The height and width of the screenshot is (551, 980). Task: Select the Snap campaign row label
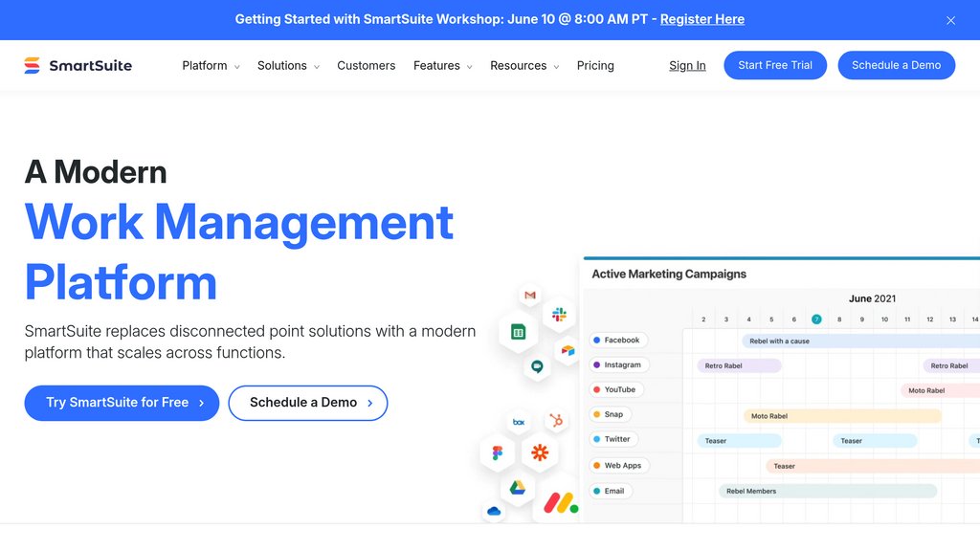coord(610,413)
